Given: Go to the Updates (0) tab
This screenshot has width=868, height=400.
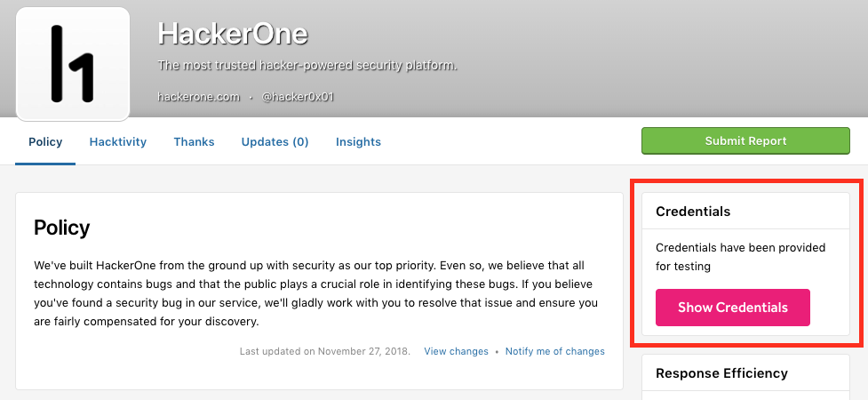Looking at the screenshot, I should [x=275, y=141].
